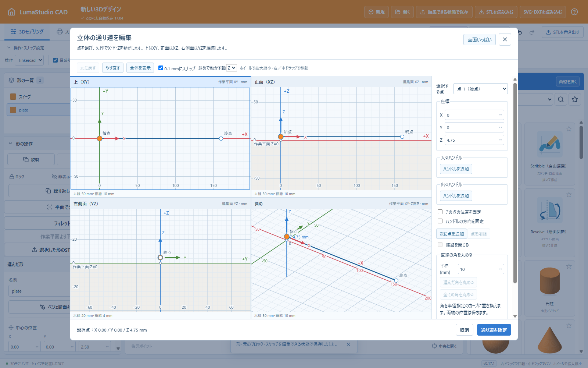Image resolution: width=588 pixels, height=368 pixels.
Task: Dismiss the saved notification toast
Action: [x=348, y=344]
